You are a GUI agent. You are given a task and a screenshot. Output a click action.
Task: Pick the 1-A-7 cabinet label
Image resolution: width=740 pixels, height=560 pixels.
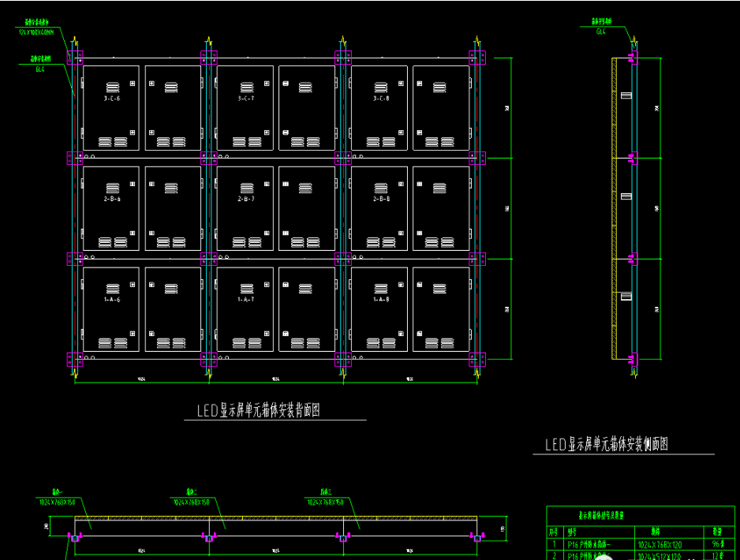pyautogui.click(x=245, y=301)
